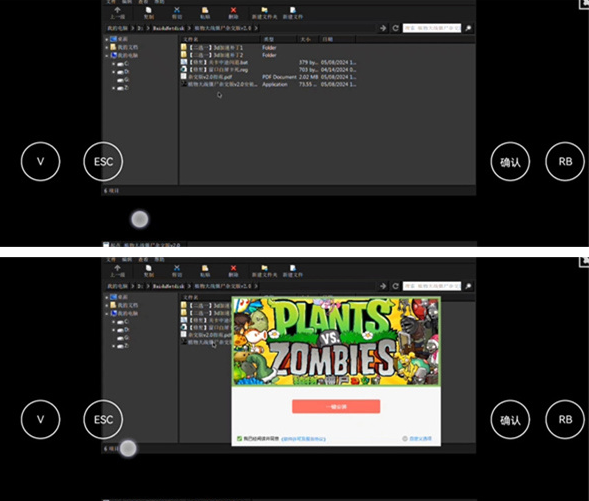Screen dimensions: 589x501
Task: Tap the 确认 on-screen key, frame showing installer
Action: click(510, 420)
